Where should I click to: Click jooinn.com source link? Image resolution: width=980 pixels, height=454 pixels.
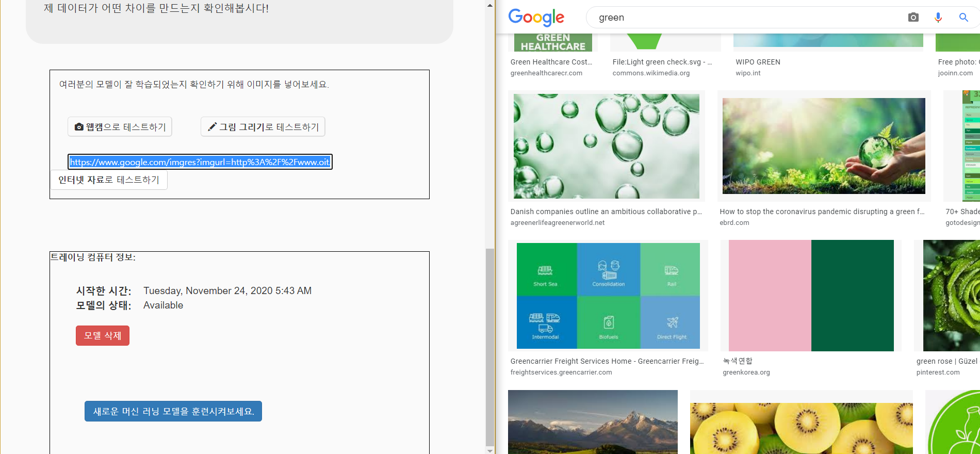click(955, 73)
